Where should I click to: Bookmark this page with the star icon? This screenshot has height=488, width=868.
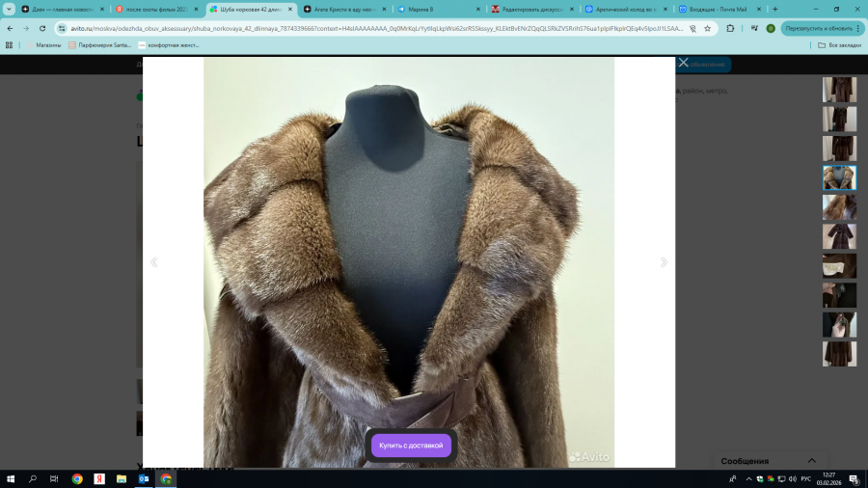tap(707, 29)
